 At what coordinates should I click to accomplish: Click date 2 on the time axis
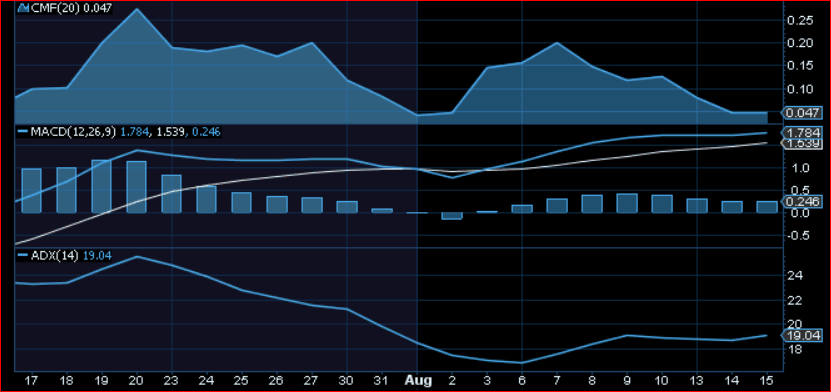[x=452, y=380]
